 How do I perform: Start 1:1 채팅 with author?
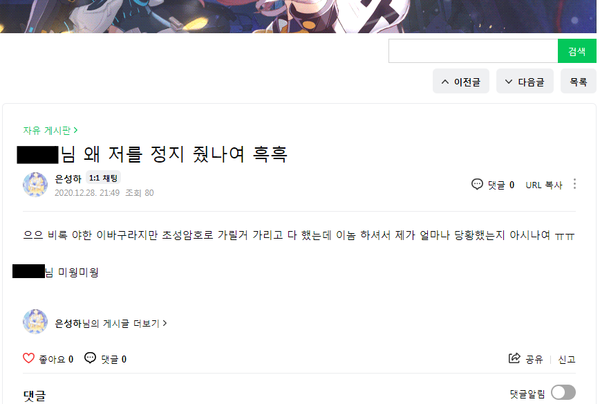point(103,178)
